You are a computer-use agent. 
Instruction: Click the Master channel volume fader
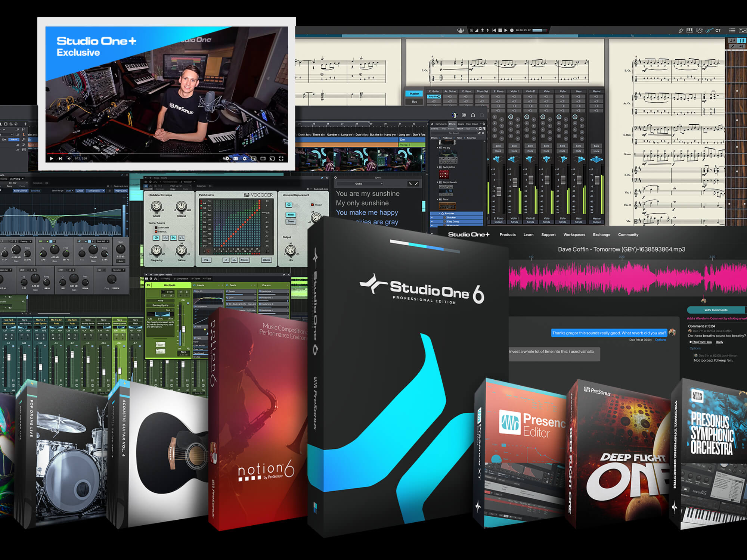pos(597,181)
